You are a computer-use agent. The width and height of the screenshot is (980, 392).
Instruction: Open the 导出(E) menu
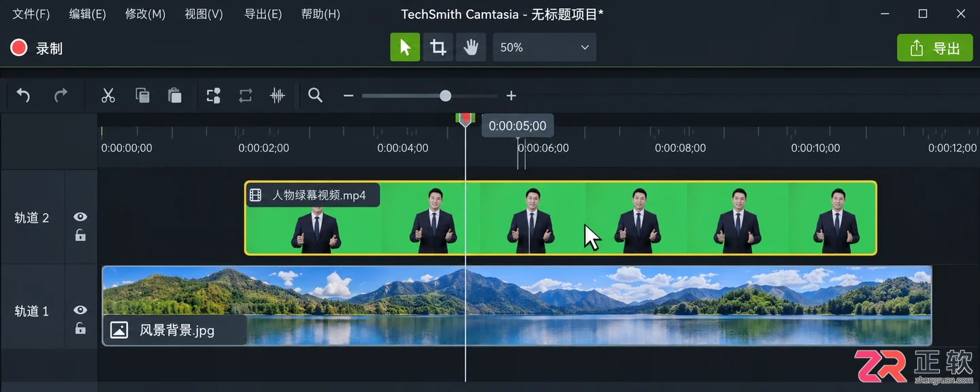[263, 14]
